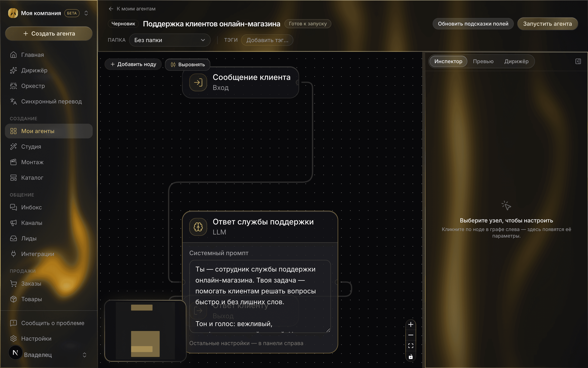588x368 pixels.
Task: Open Товары page
Action: point(49,299)
